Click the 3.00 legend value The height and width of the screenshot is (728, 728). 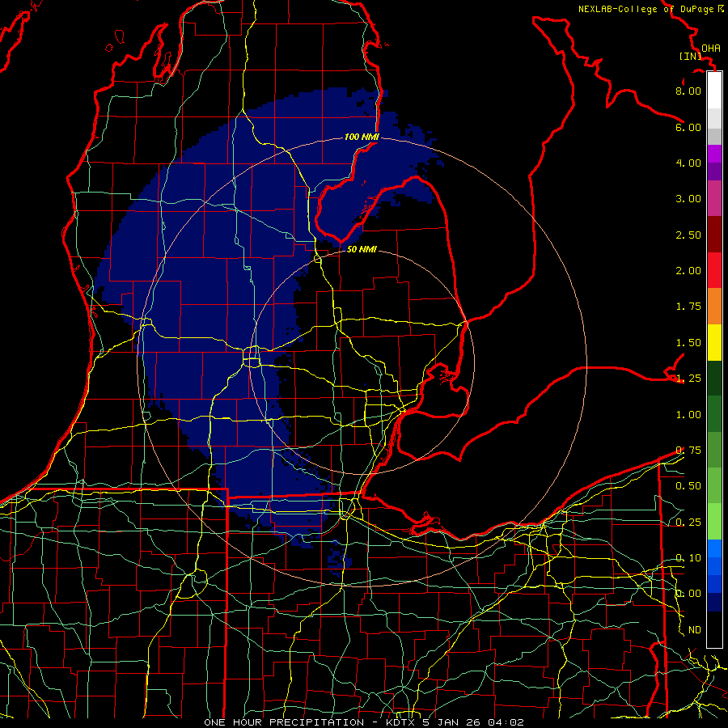[688, 199]
